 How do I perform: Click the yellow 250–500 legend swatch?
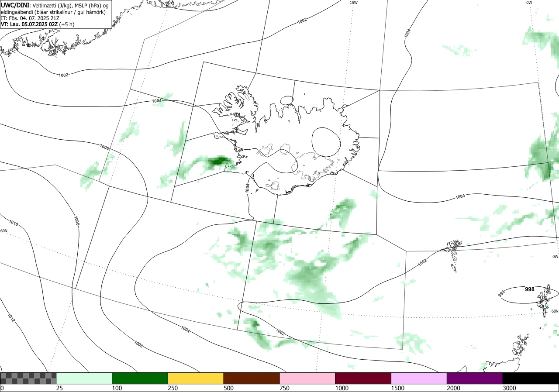196,378
